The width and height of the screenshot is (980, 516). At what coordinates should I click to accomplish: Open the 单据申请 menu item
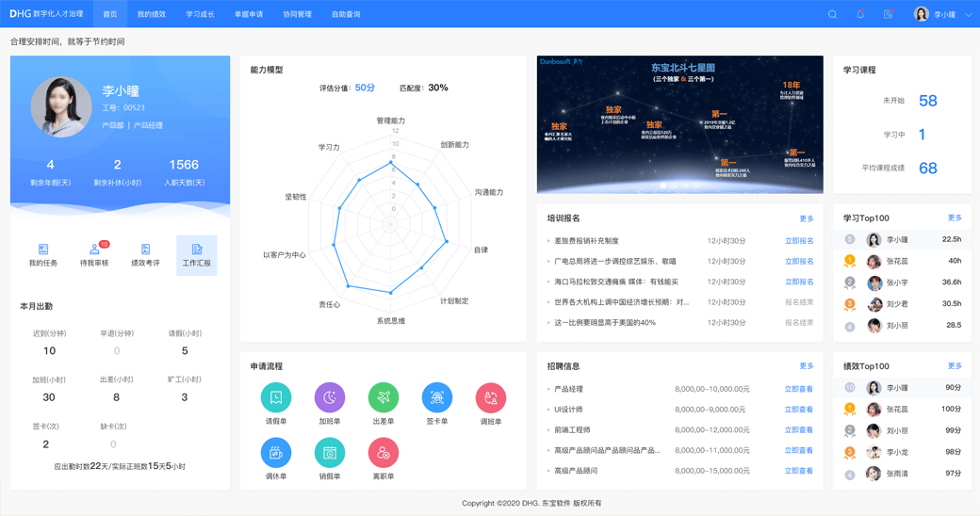249,14
